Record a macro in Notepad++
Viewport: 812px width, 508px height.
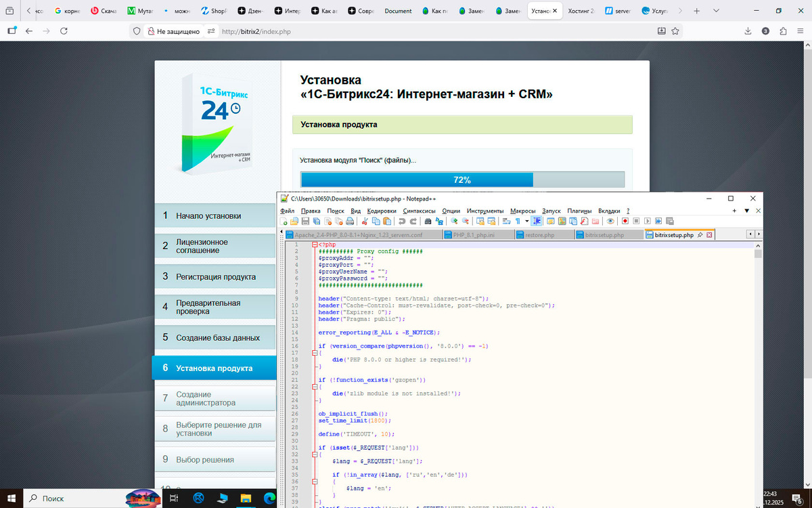[624, 221]
